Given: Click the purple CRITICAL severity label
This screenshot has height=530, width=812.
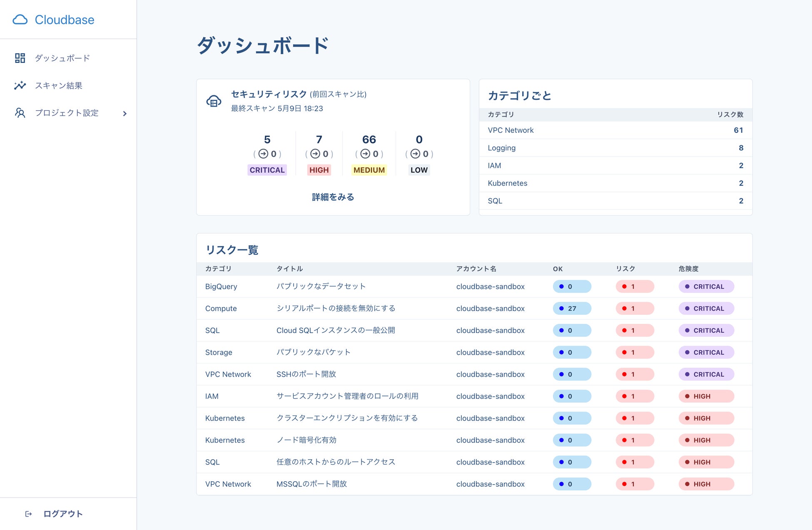Looking at the screenshot, I should [x=267, y=170].
